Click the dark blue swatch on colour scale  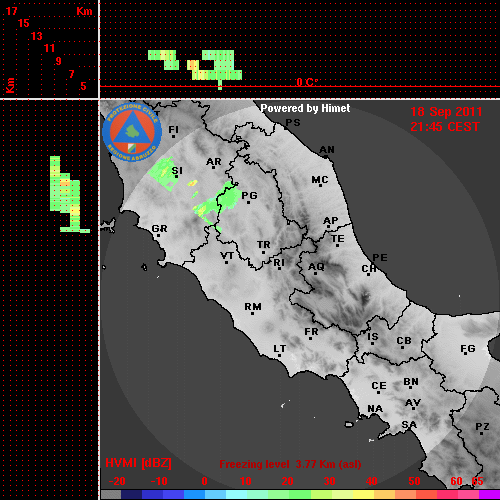(x=132, y=495)
